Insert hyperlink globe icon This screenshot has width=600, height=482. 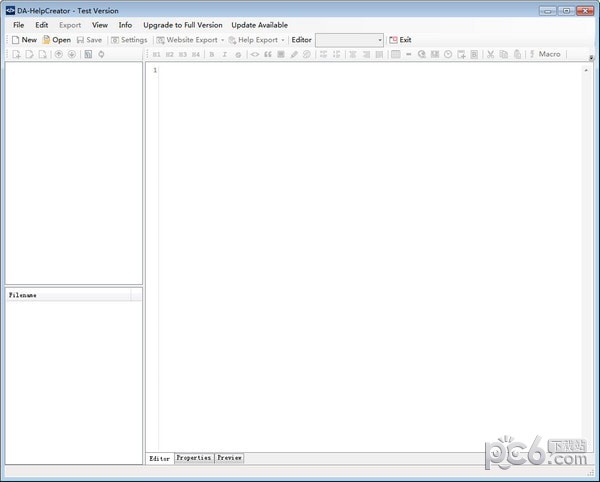pos(422,54)
